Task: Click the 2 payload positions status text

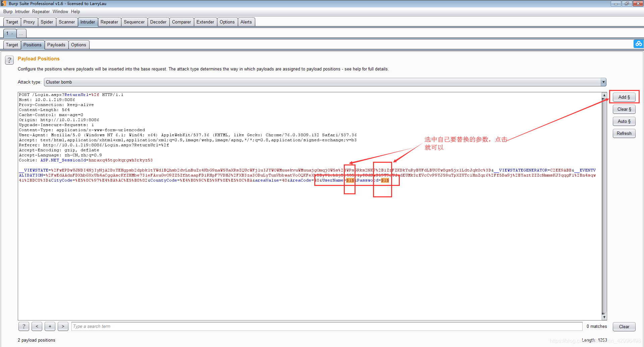Action: click(x=37, y=340)
